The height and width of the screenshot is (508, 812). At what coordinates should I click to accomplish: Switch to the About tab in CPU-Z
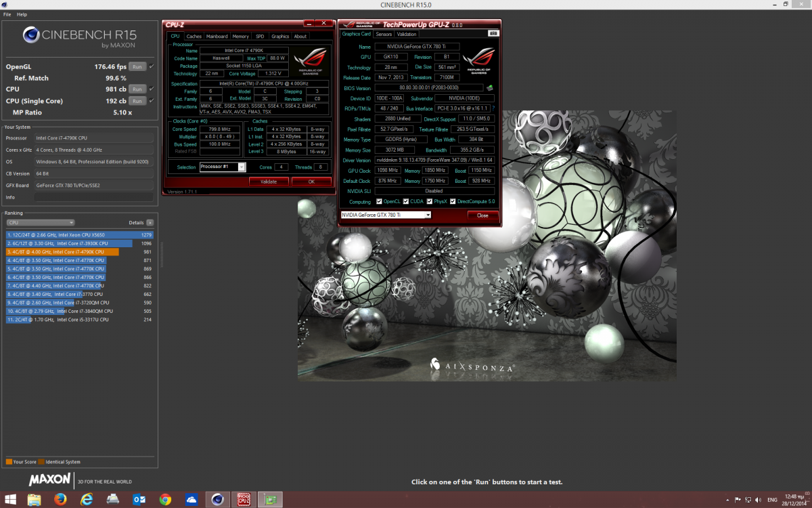coord(300,37)
